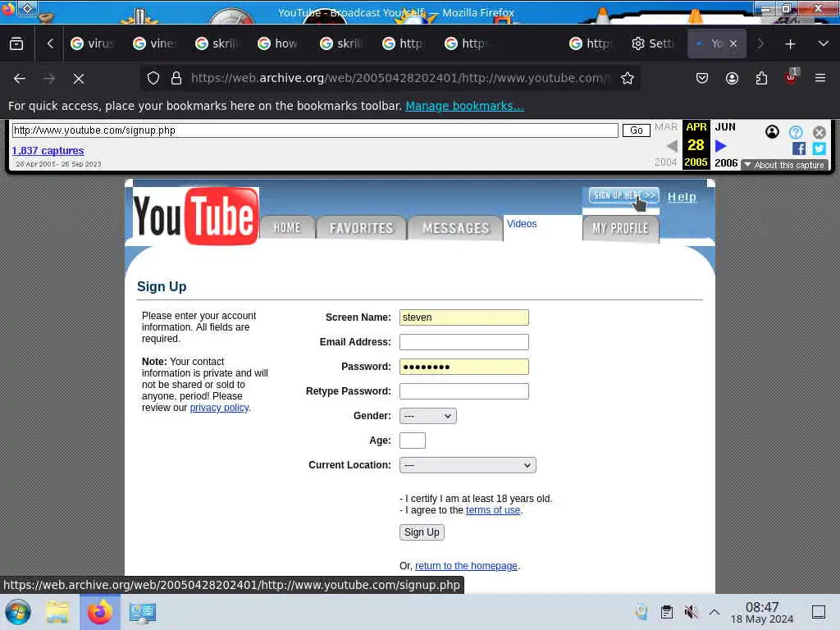Click the Age input box

(413, 441)
